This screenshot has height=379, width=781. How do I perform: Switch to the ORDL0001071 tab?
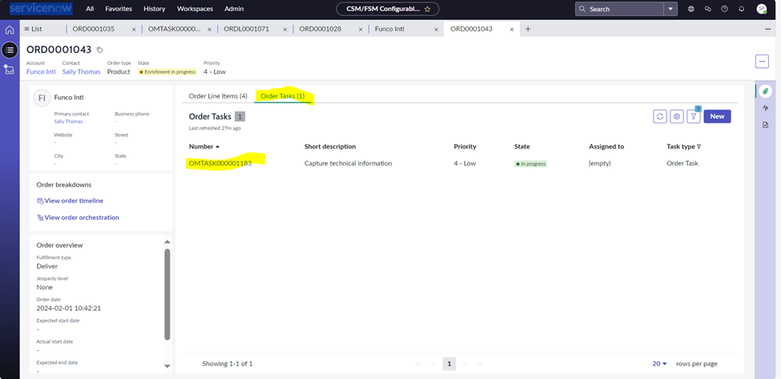pos(246,29)
